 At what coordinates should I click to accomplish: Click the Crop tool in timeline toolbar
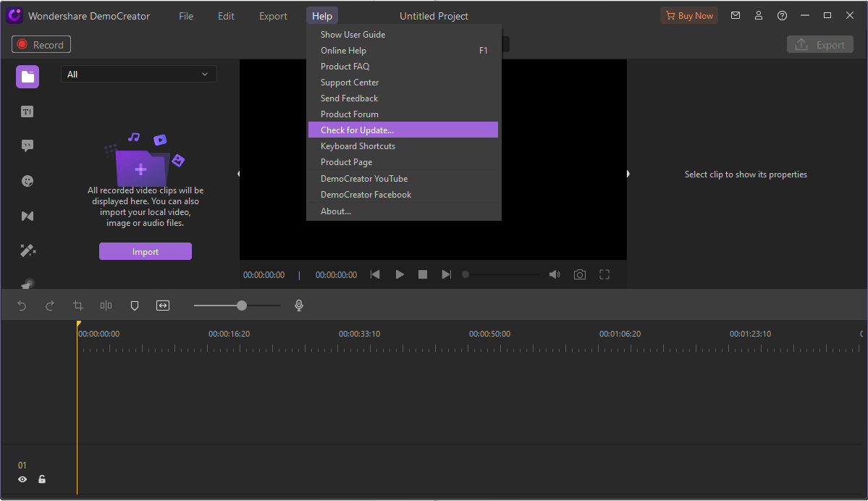click(x=78, y=306)
